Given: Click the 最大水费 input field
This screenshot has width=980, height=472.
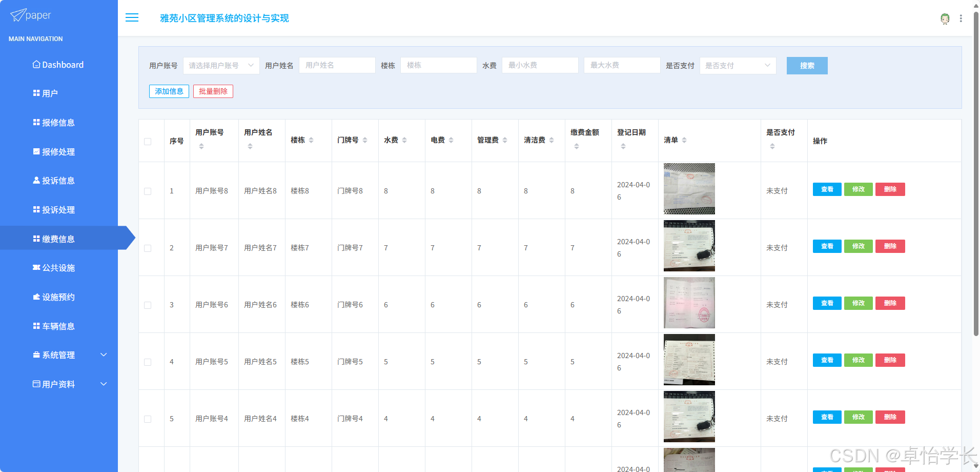Looking at the screenshot, I should coord(622,65).
